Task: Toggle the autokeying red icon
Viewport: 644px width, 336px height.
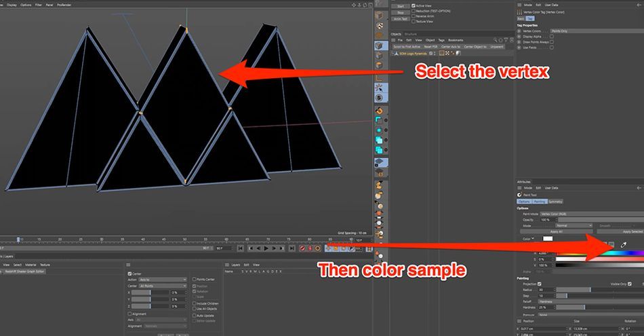Action: click(x=310, y=248)
